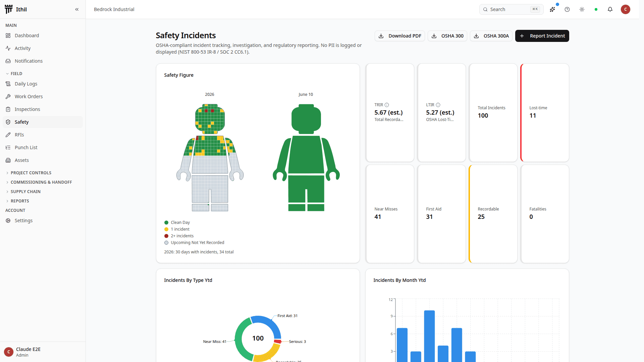Viewport: 644px width, 362px height.
Task: Open the Total Incidents 100 card
Action: 493,113
